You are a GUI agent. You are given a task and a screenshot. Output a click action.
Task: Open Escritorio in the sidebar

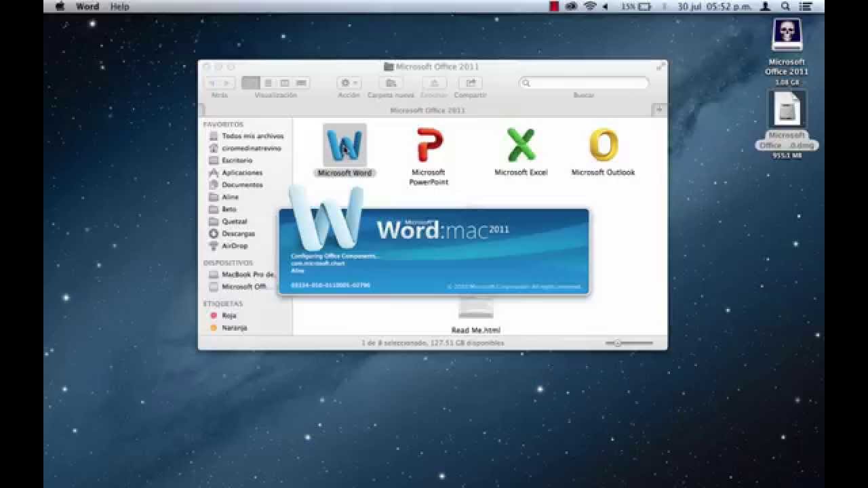[x=231, y=161]
